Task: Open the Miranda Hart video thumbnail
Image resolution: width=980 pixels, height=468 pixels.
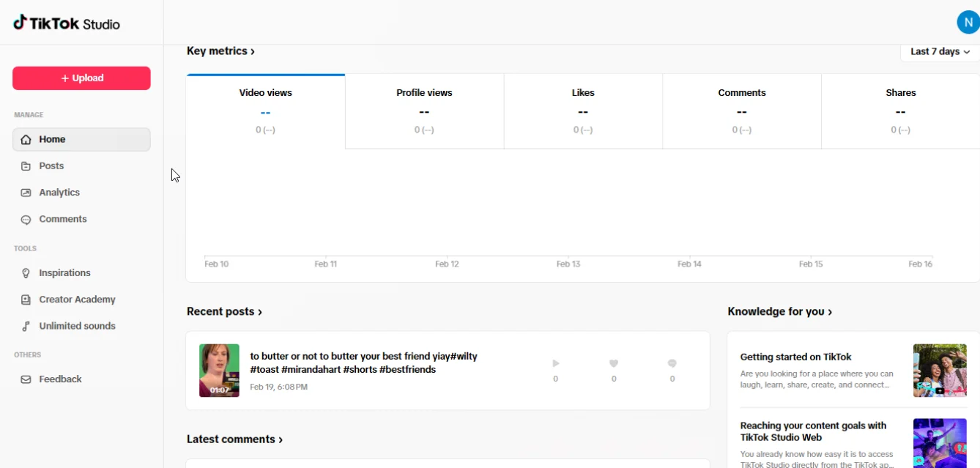Action: pyautogui.click(x=219, y=371)
